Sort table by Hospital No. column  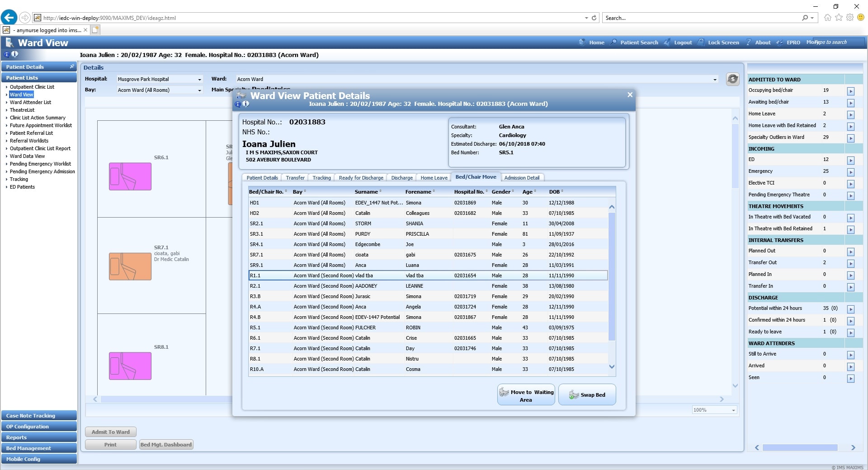pos(471,192)
